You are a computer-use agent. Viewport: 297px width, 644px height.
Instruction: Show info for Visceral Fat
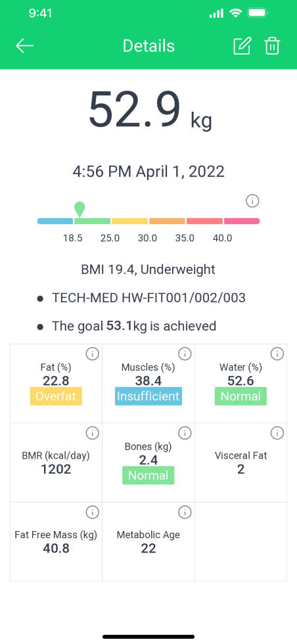[277, 432]
